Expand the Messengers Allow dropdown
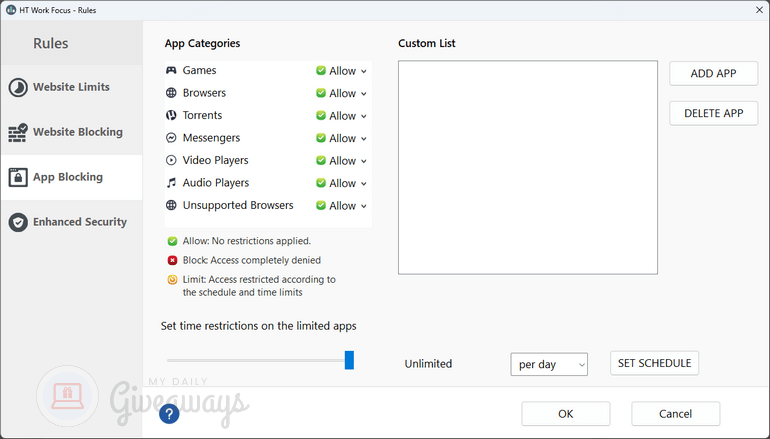 click(x=364, y=139)
